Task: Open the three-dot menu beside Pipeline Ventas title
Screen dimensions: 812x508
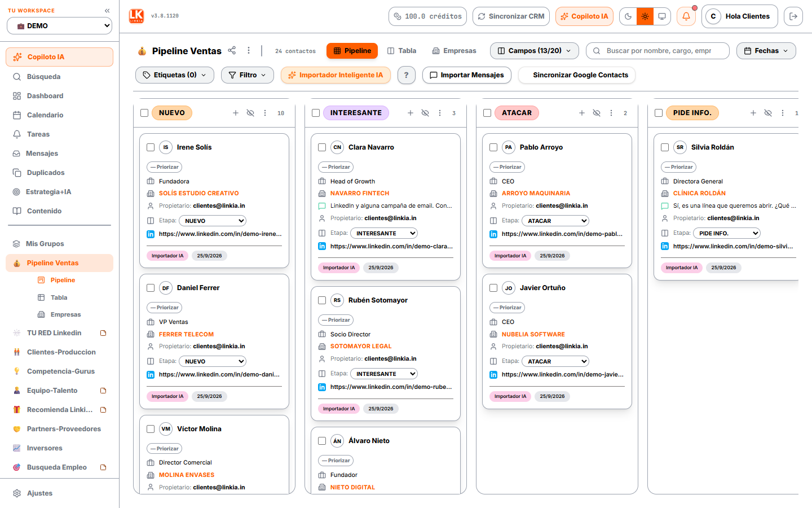Action: (249, 50)
